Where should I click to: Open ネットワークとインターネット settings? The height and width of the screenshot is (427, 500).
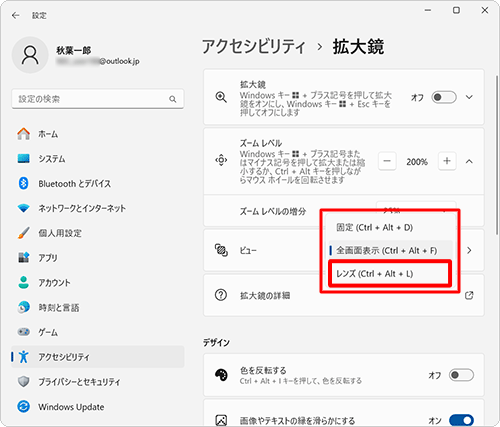[98, 208]
